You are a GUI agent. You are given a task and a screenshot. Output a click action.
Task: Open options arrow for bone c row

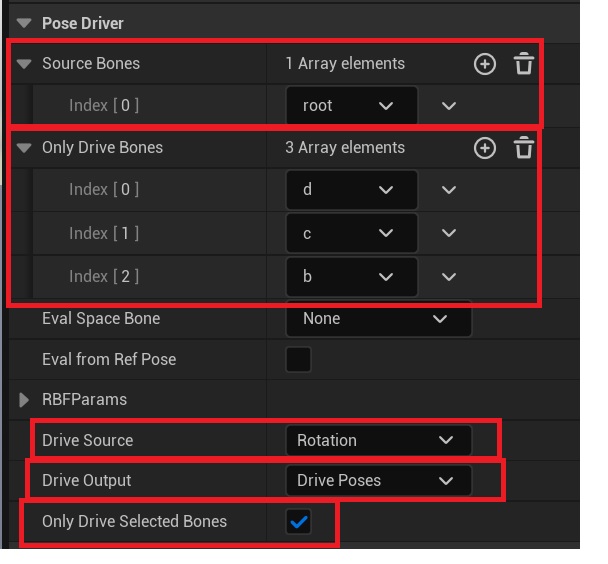click(x=448, y=234)
